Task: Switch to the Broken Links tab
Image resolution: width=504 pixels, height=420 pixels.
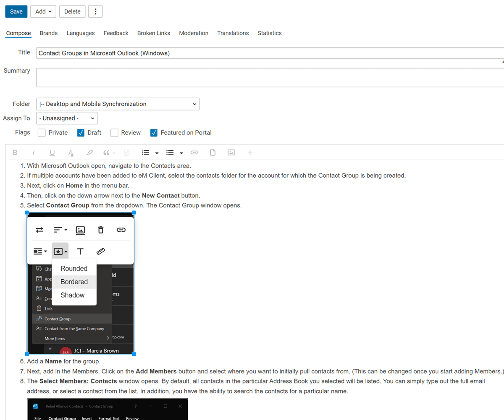Action: click(154, 33)
